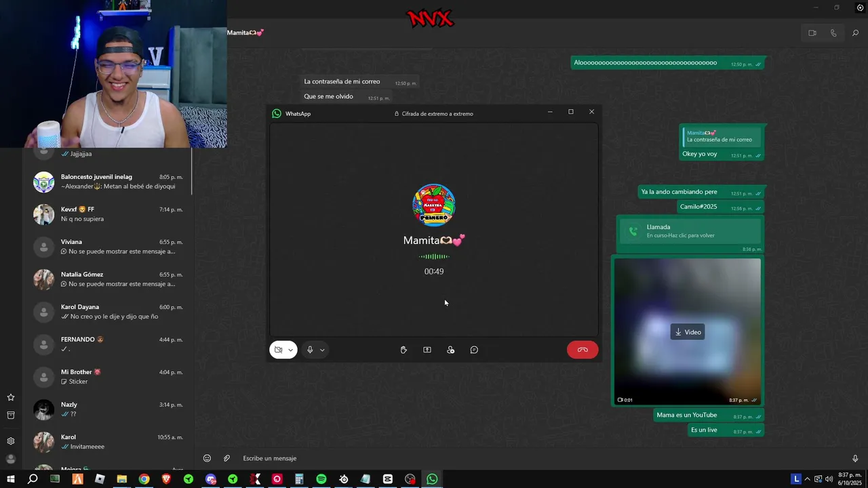Screen dimensions: 868x488
Task: Open archived chats sidebar icon
Action: click(x=11, y=415)
